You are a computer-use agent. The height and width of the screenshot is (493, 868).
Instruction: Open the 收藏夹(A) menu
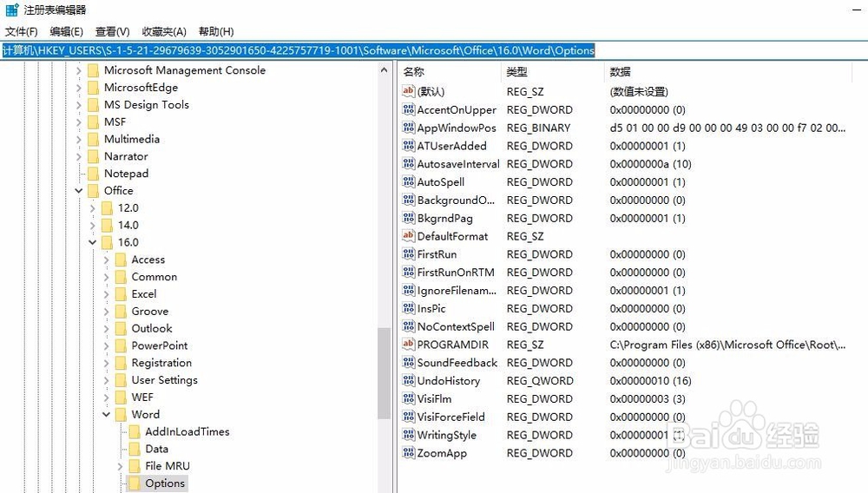[164, 31]
